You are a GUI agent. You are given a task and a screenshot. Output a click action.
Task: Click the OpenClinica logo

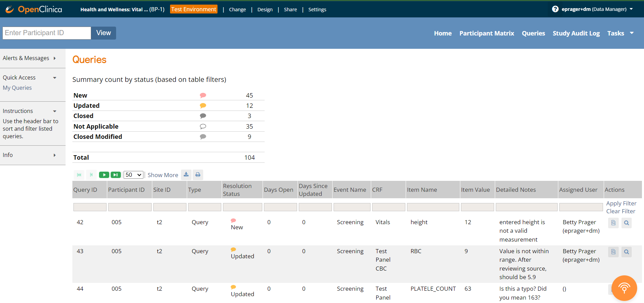34,9
